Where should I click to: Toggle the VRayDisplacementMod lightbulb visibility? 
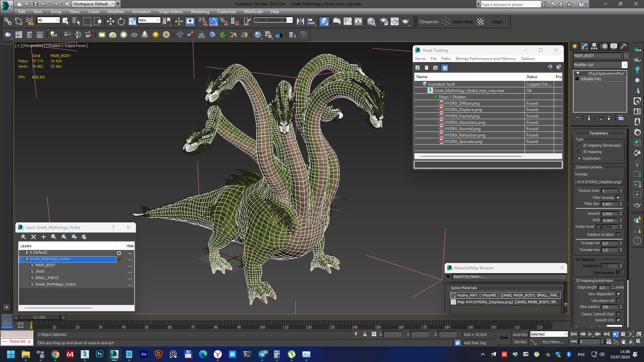point(578,73)
